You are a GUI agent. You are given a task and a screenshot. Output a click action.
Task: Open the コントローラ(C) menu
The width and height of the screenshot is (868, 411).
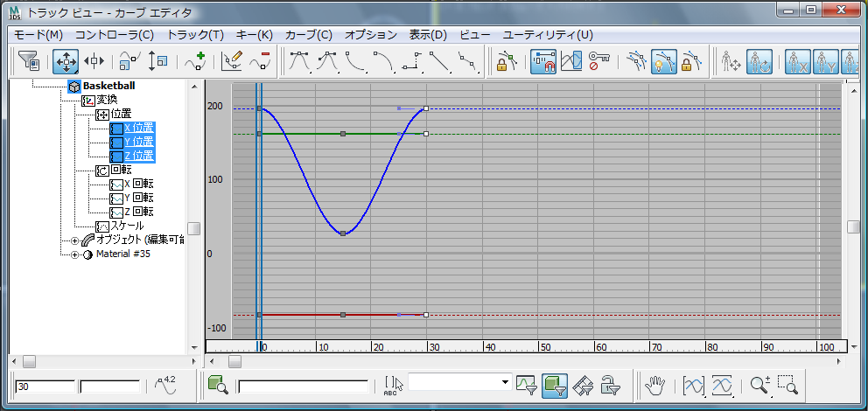click(x=115, y=35)
